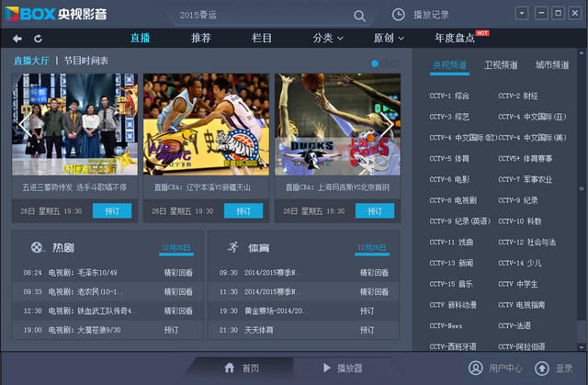
Task: Open the 推荐 navigation tab
Action: 201,38
